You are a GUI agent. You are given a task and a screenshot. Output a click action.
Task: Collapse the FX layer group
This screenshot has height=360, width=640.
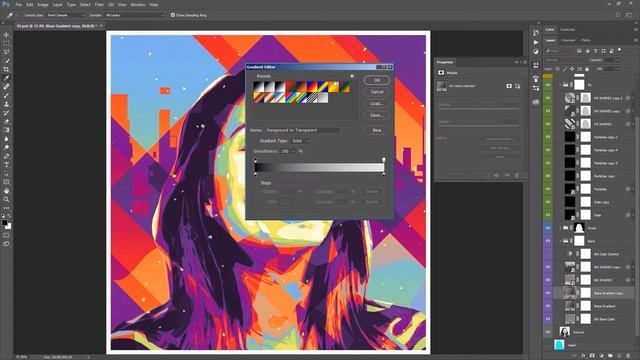[560, 85]
